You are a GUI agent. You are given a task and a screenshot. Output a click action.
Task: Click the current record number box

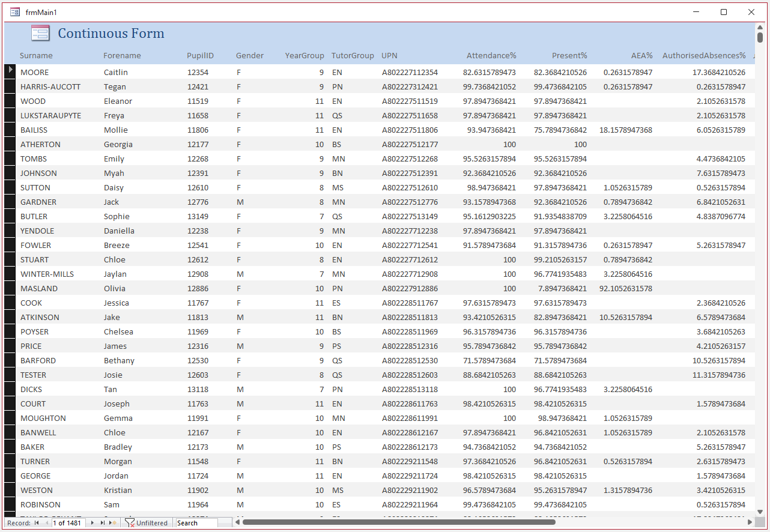tap(69, 523)
